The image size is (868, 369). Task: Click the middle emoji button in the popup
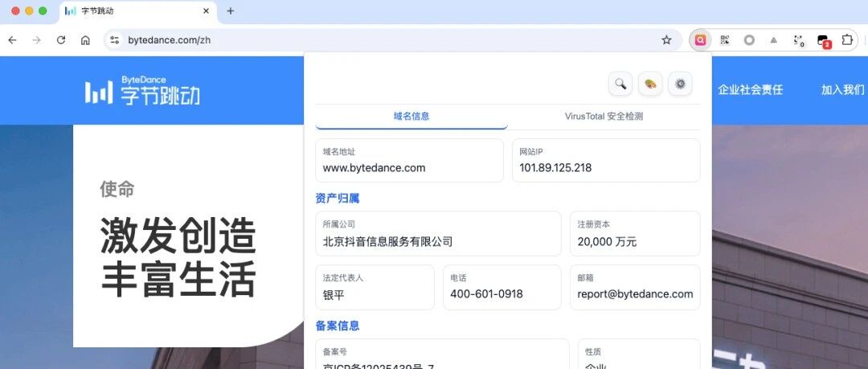point(650,84)
